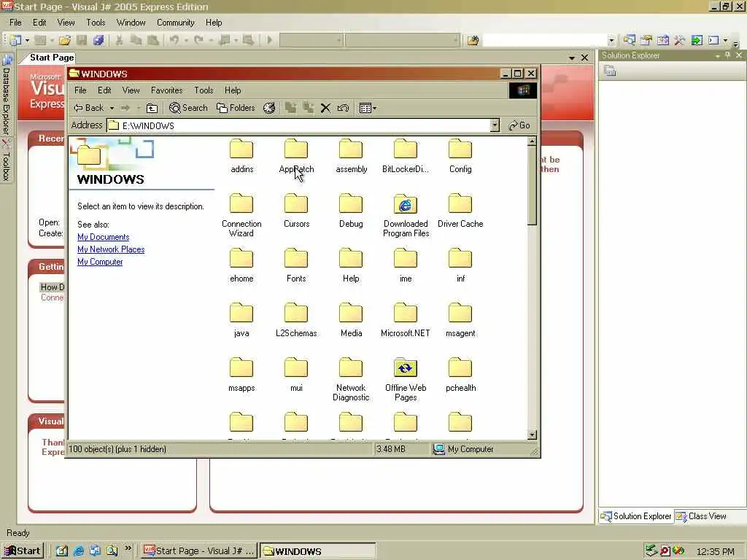747x560 pixels.
Task: Switch to the Solution Explorer bottom tab
Action: click(636, 516)
